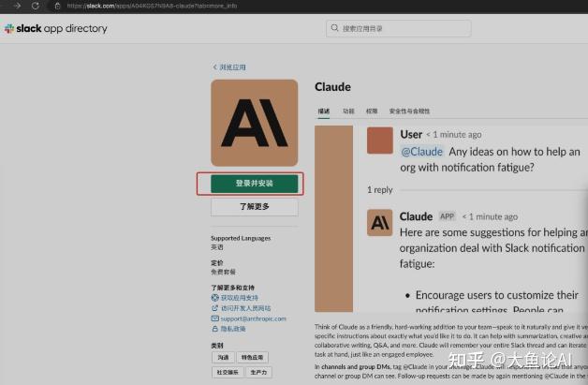This screenshot has width=588, height=385.
Task: Open the 权限 tab
Action: pos(372,111)
